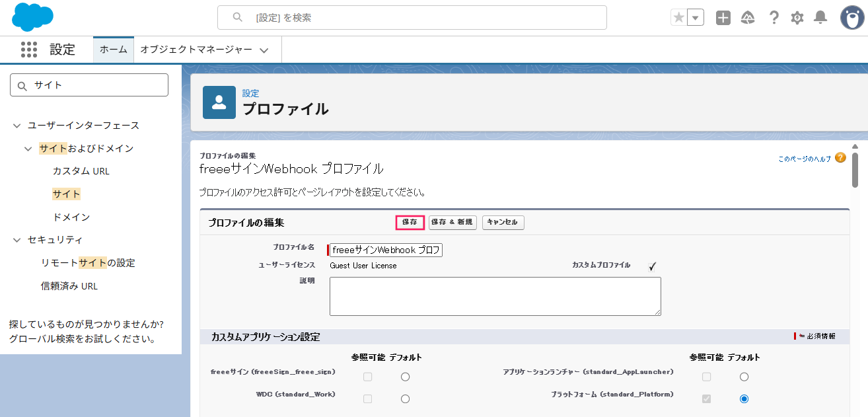Image resolution: width=868 pixels, height=417 pixels.
Task: Click the キャンセル button
Action: pyautogui.click(x=503, y=223)
